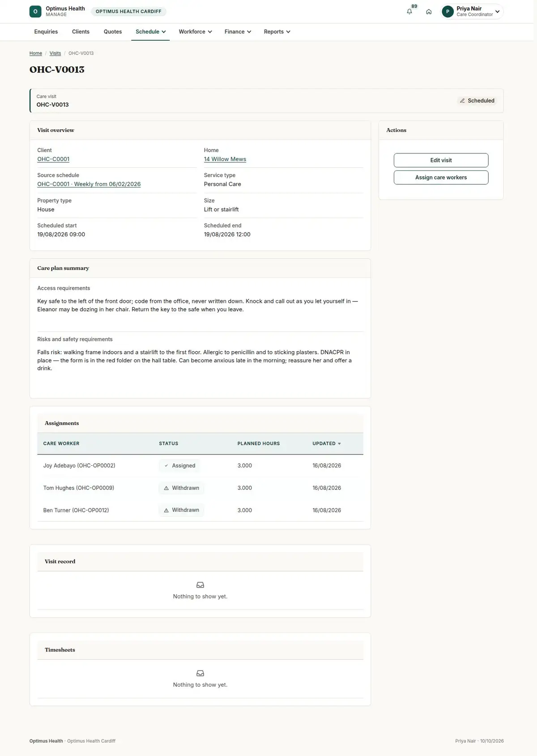537x756 pixels.
Task: Click the empty inbox icon under Timesheets
Action: point(200,673)
